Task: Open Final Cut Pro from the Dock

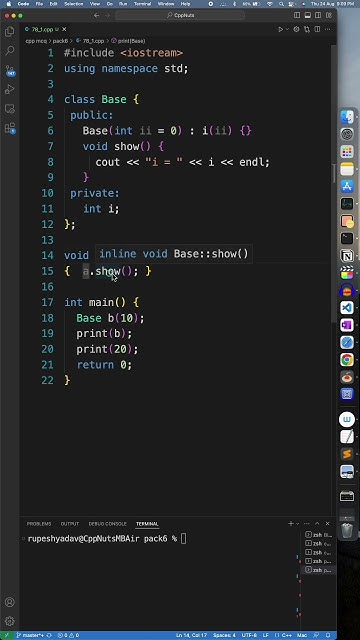Action: tap(347, 273)
